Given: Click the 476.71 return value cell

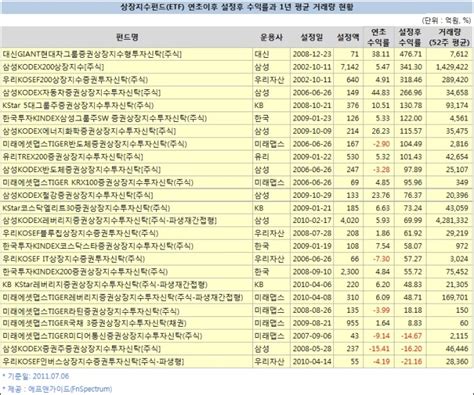Looking at the screenshot, I should (x=411, y=54).
